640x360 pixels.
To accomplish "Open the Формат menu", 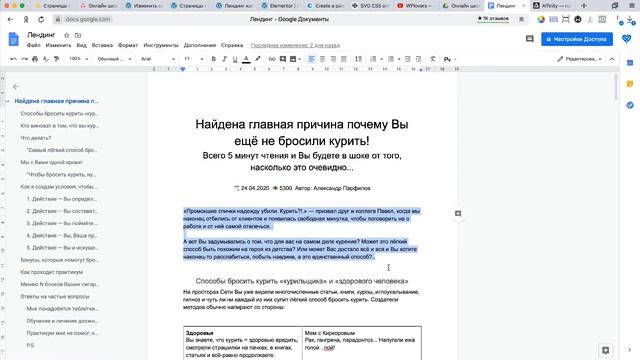I will (x=128, y=45).
